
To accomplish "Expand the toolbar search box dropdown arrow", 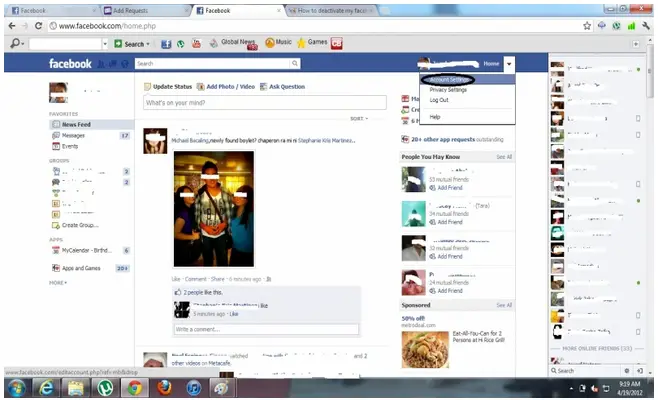I will click(105, 44).
